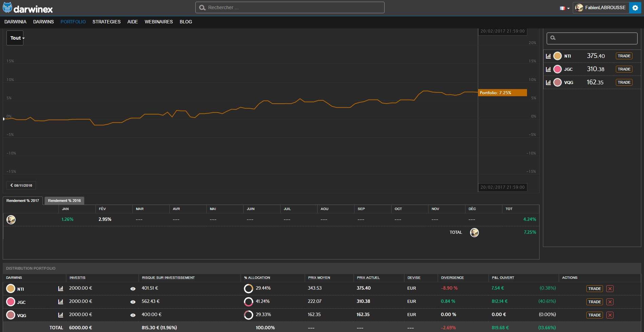This screenshot has height=332, width=644.
Task: Click the pink JGC color circle in watchlist
Action: pyautogui.click(x=558, y=69)
